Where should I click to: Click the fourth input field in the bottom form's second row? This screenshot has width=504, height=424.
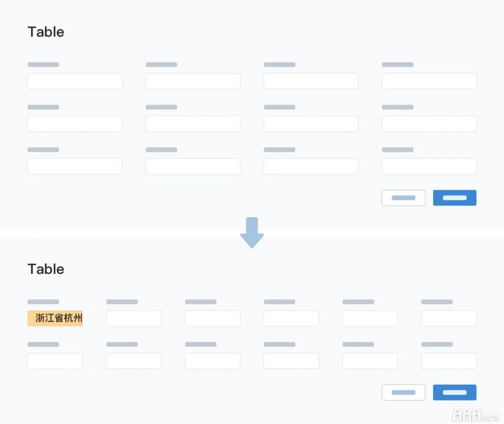coord(291,360)
